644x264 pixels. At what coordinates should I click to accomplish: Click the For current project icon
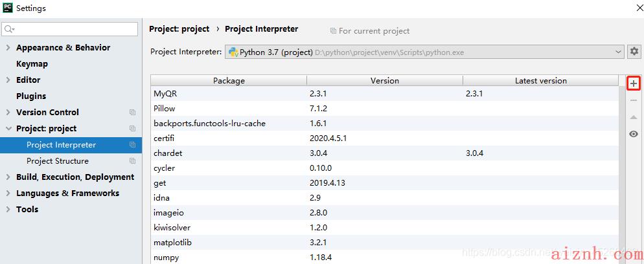click(x=333, y=31)
